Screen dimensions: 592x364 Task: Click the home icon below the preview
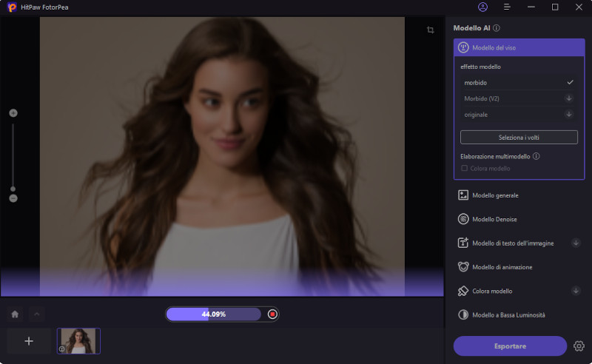click(15, 314)
